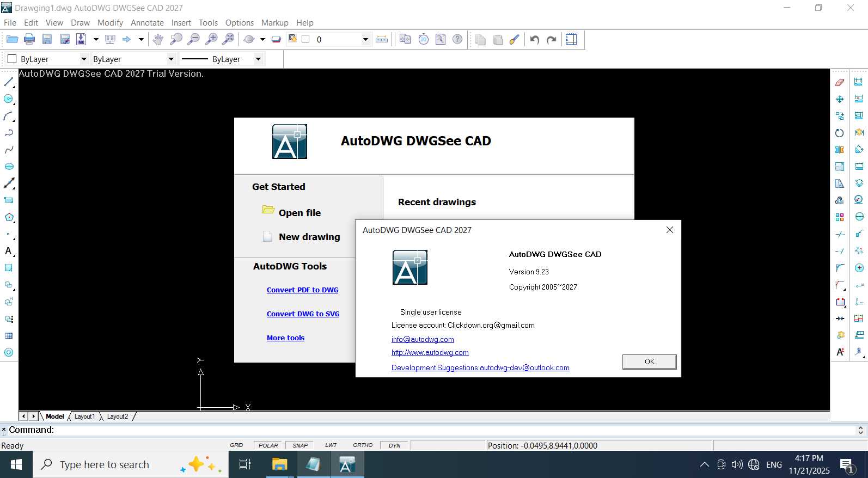This screenshot has height=478, width=868.
Task: Open the Convert PDF to DWG link
Action: click(x=302, y=290)
